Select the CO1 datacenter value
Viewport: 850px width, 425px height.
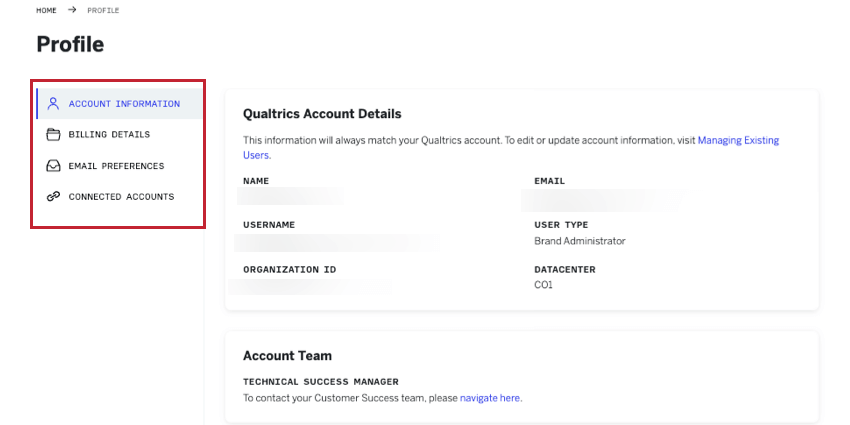(543, 285)
